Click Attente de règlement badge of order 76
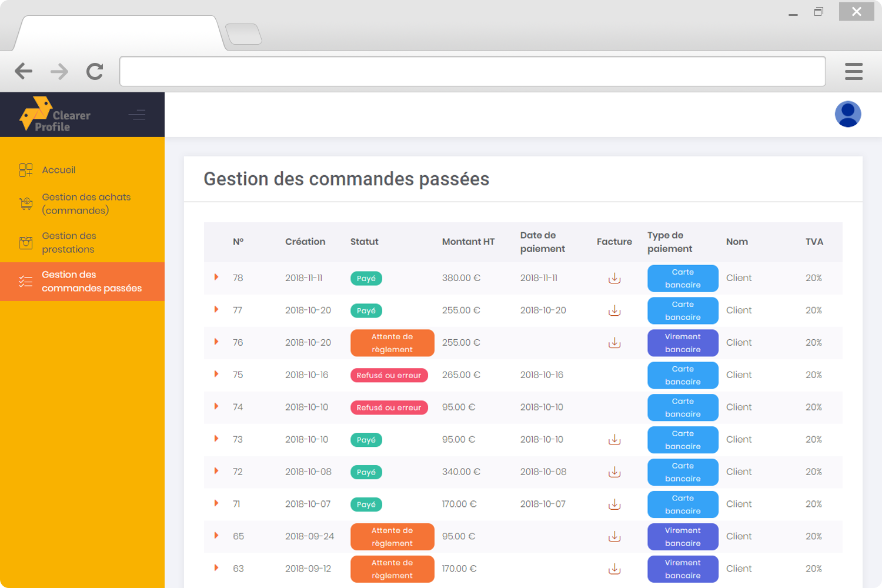The height and width of the screenshot is (588, 882). click(x=392, y=343)
